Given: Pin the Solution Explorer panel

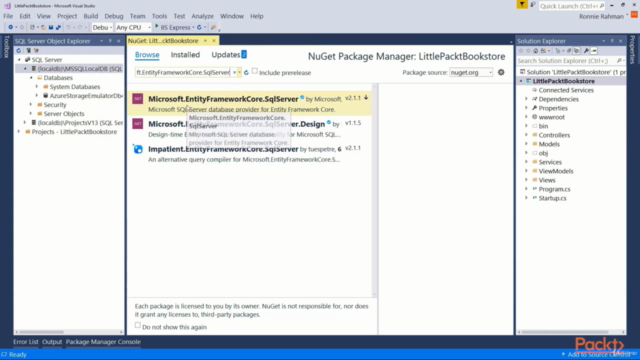Looking at the screenshot, I should pyautogui.click(x=612, y=41).
